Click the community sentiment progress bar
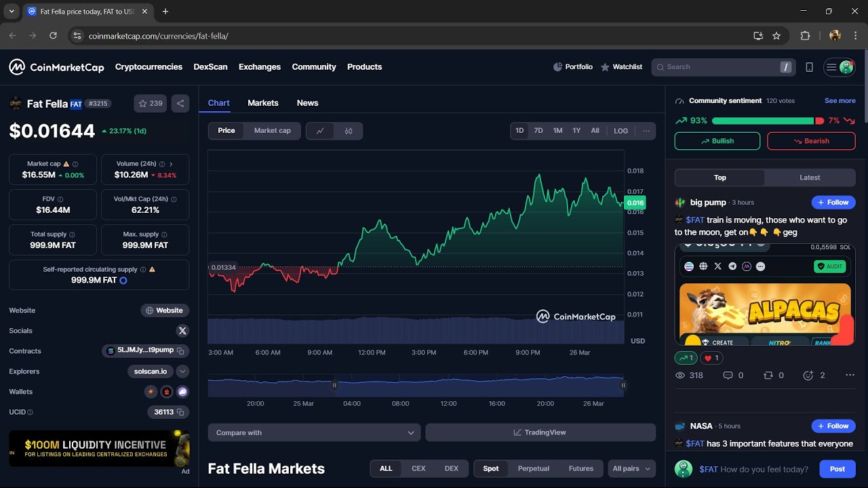The height and width of the screenshot is (488, 868). click(x=768, y=121)
